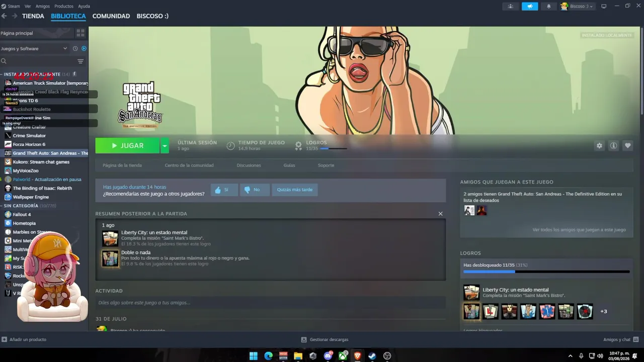Open library advanced filter options icon
Viewport: 644px width, 362px height.
[x=80, y=61]
